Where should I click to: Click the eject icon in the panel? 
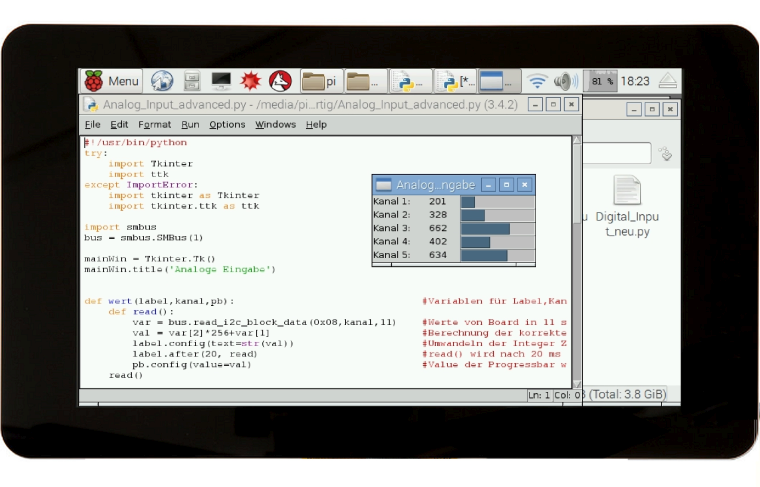(668, 81)
